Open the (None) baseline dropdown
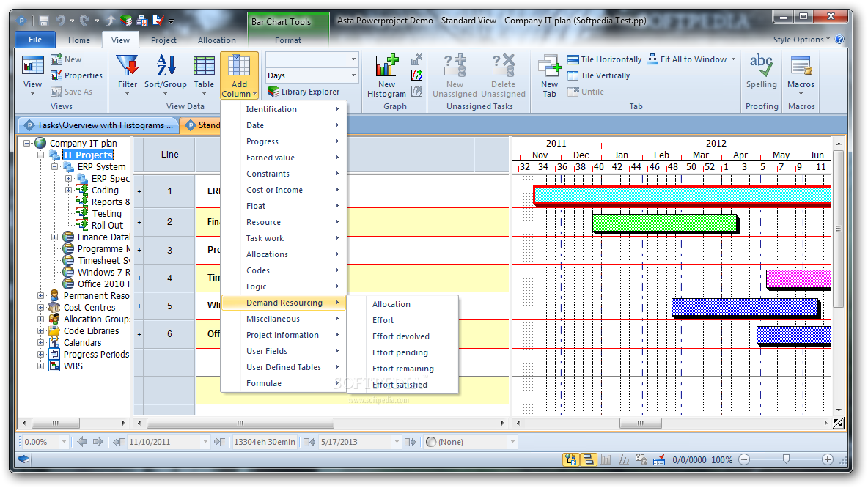This screenshot has height=488, width=868. pos(512,442)
